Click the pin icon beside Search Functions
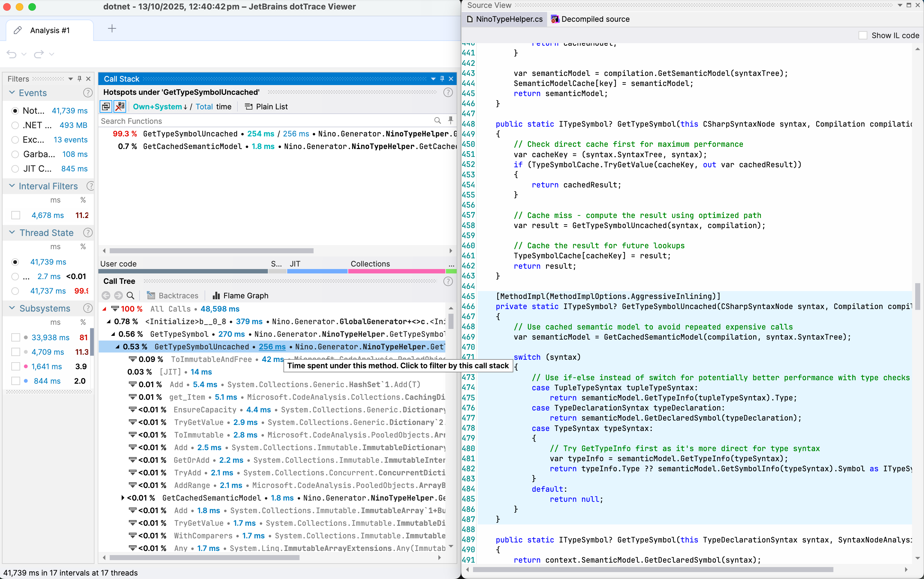The height and width of the screenshot is (579, 924). (451, 121)
